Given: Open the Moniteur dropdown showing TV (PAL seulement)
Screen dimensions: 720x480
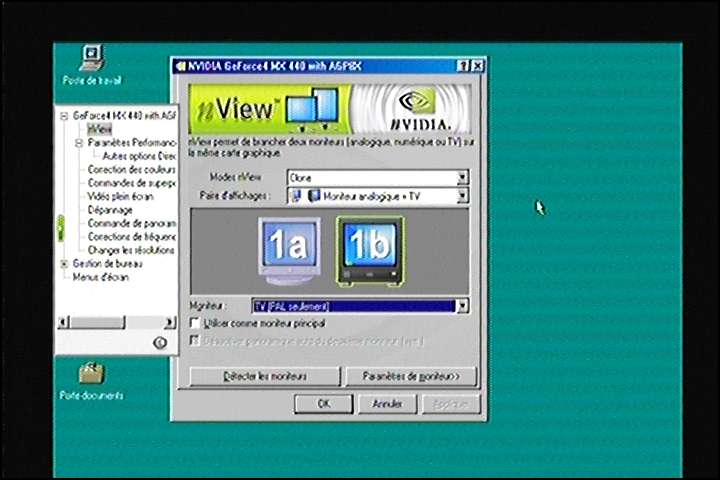Looking at the screenshot, I should pyautogui.click(x=360, y=306).
